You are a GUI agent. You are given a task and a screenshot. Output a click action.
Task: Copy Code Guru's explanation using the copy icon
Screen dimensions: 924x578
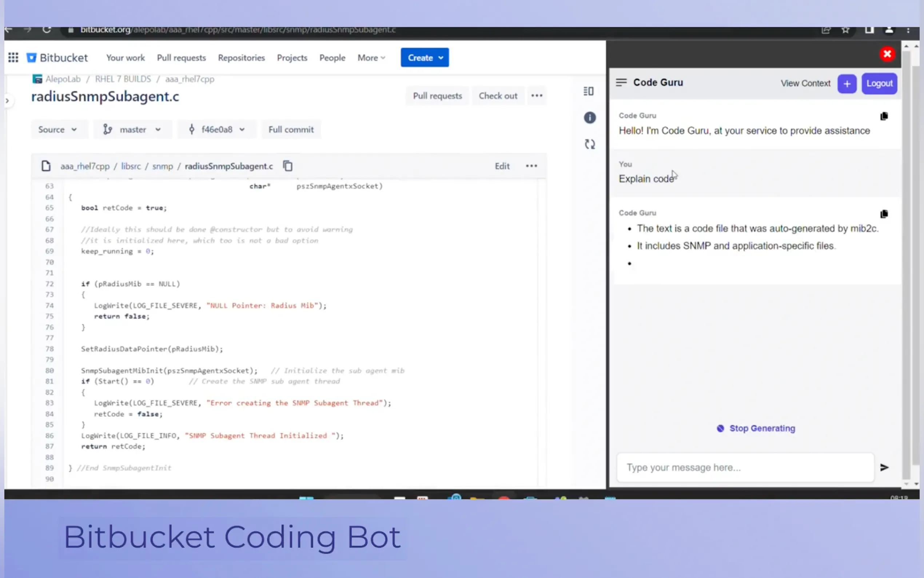[884, 214]
